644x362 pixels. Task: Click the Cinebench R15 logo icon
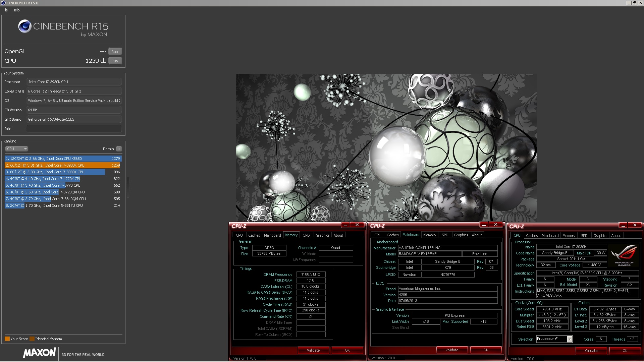pyautogui.click(x=24, y=26)
